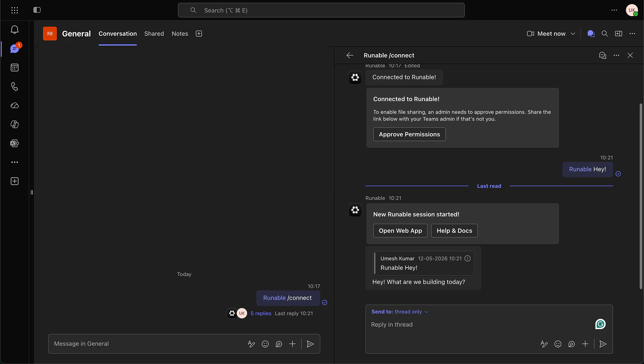
Task: Open Activity bell in left rail
Action: 15,30
